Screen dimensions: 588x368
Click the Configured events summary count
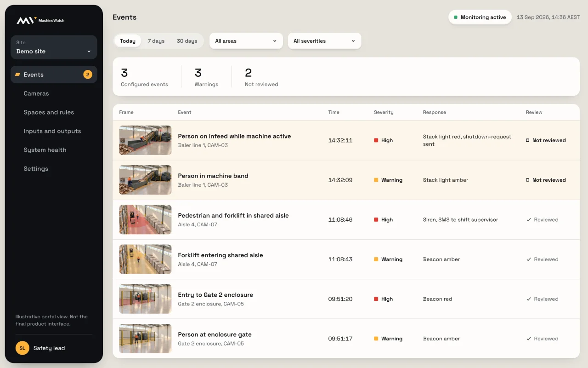click(x=144, y=77)
